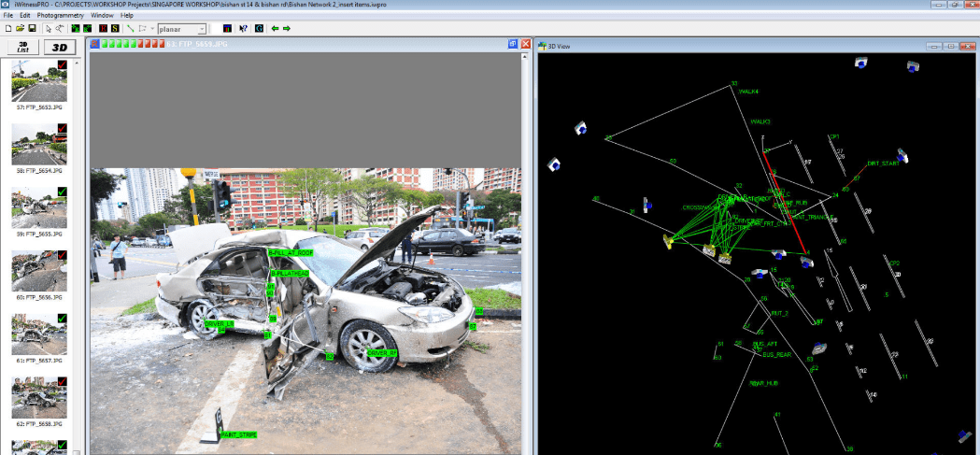This screenshot has height=455, width=980.
Task: Go to next image with right arrow
Action: [286, 28]
